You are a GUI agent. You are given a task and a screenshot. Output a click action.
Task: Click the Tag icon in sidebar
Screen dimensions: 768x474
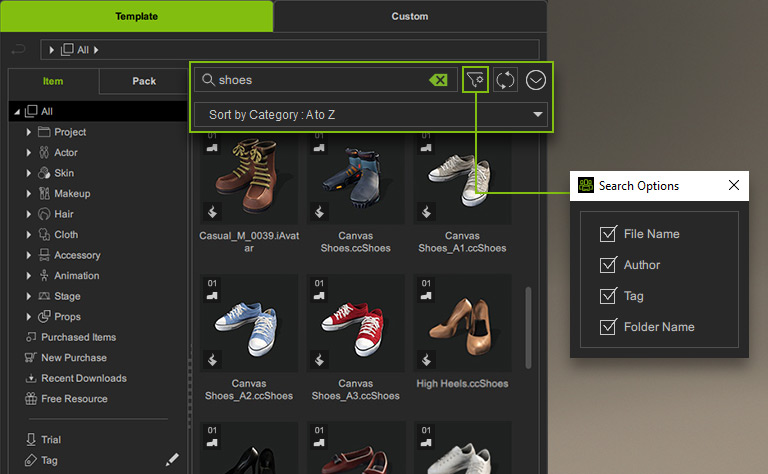[x=30, y=460]
